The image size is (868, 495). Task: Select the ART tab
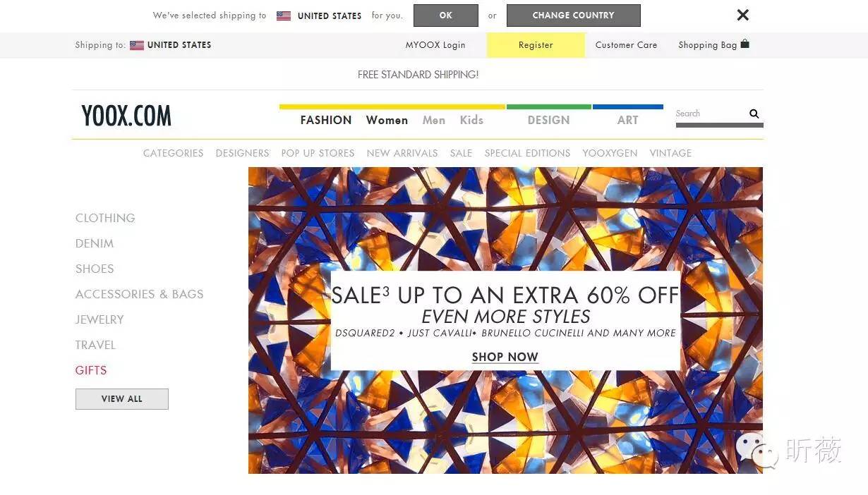627,120
